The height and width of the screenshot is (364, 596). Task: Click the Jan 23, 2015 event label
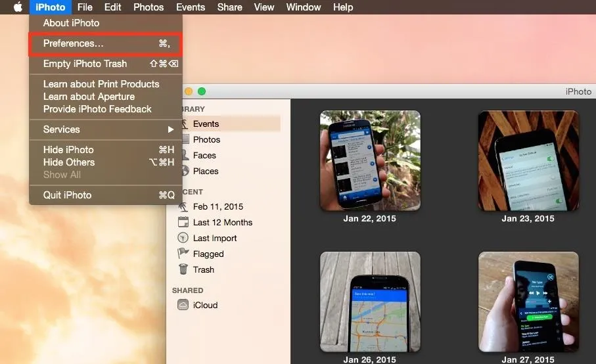pos(528,219)
